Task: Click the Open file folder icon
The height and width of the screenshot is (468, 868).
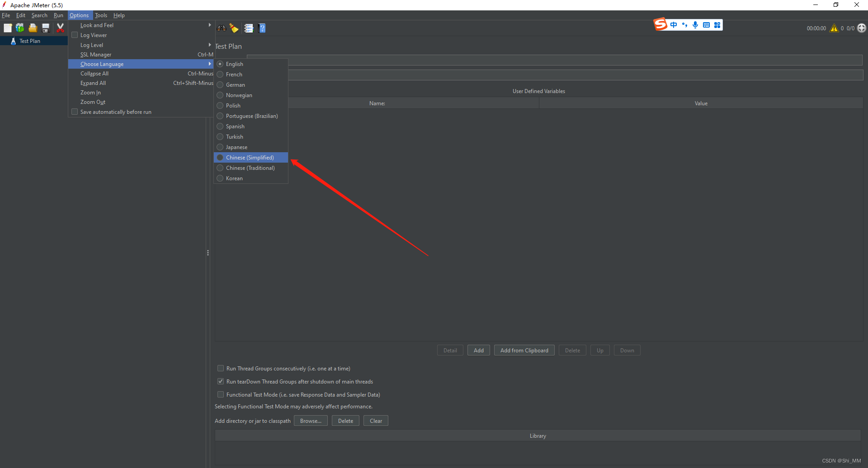Action: tap(33, 28)
